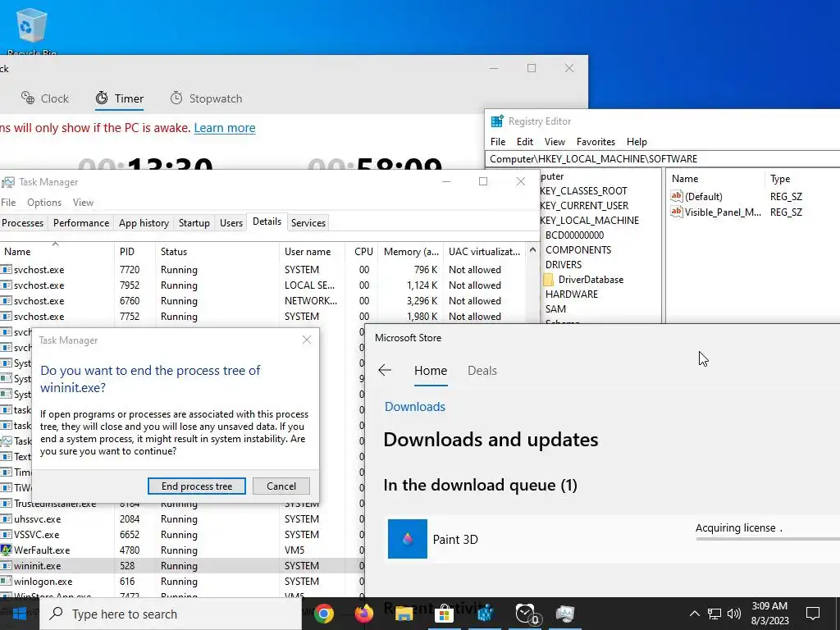
Task: Open the View menu in Task Manager
Action: tap(83, 203)
